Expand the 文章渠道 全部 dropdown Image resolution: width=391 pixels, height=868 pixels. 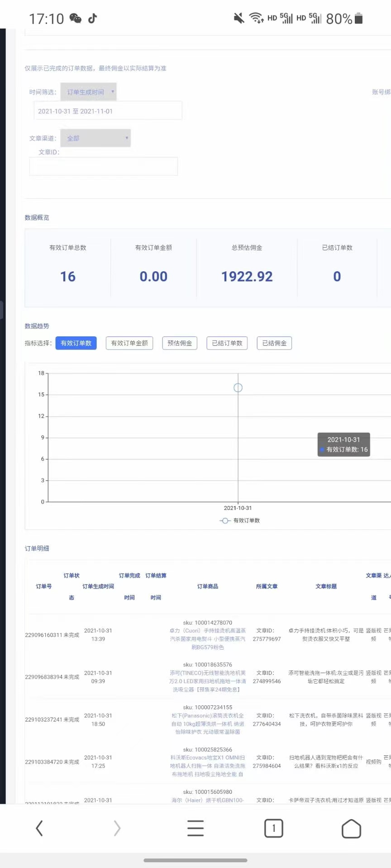pyautogui.click(x=95, y=138)
